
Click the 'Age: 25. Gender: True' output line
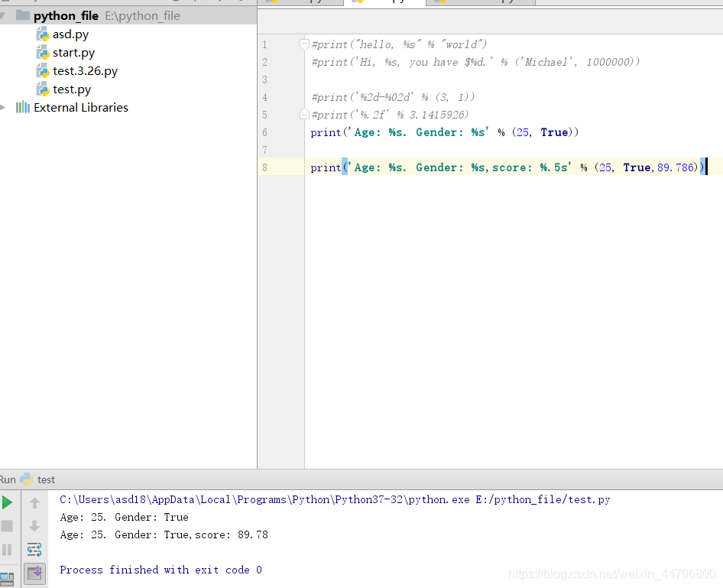click(124, 517)
